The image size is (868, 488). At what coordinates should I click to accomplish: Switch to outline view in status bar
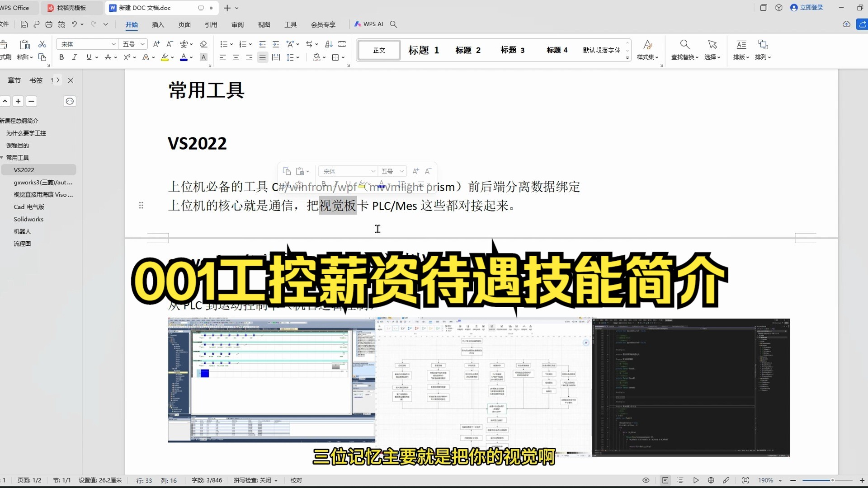tap(680, 480)
